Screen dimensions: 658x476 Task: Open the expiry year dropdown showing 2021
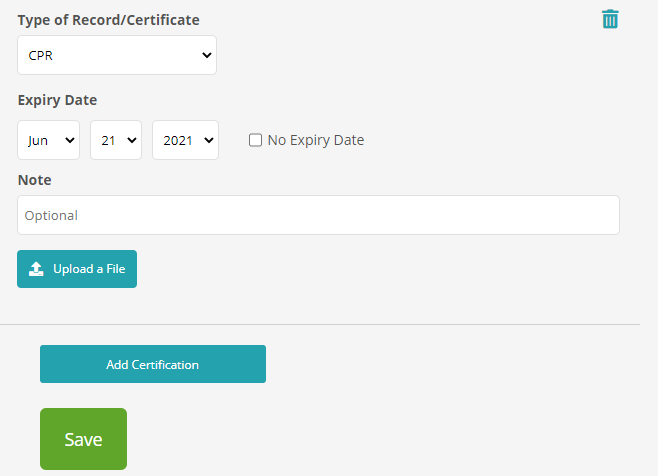coord(184,141)
